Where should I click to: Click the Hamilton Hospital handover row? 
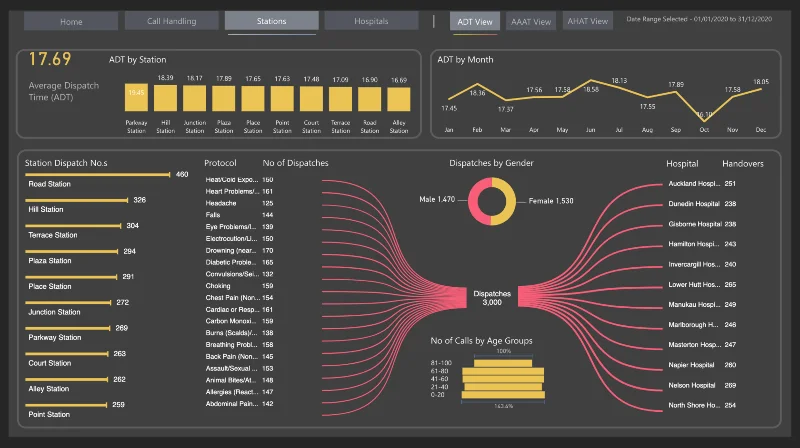point(702,244)
